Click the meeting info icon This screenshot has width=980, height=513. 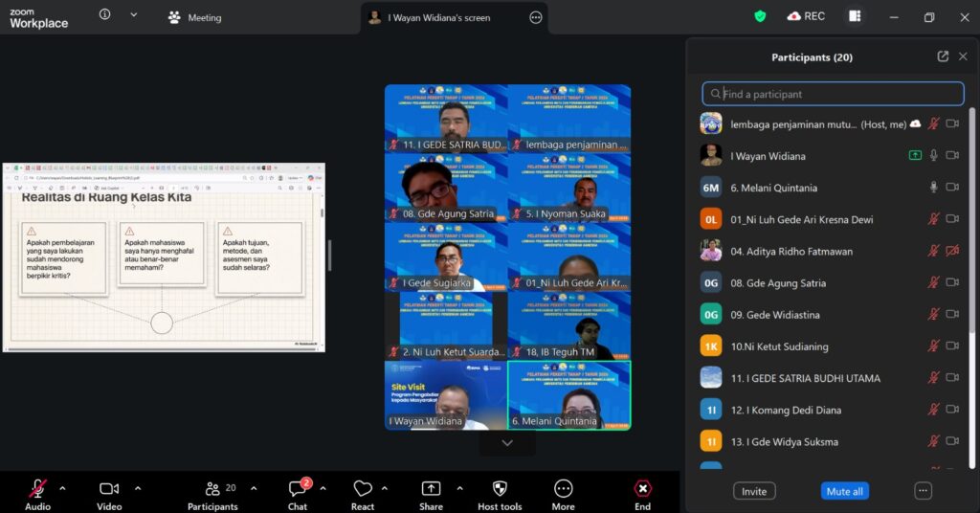(104, 15)
